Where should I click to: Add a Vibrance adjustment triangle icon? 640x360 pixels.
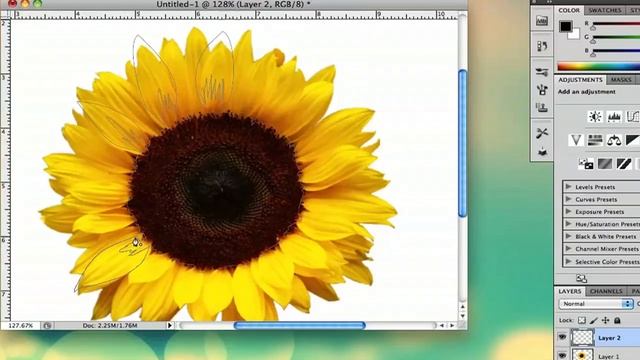pos(576,140)
